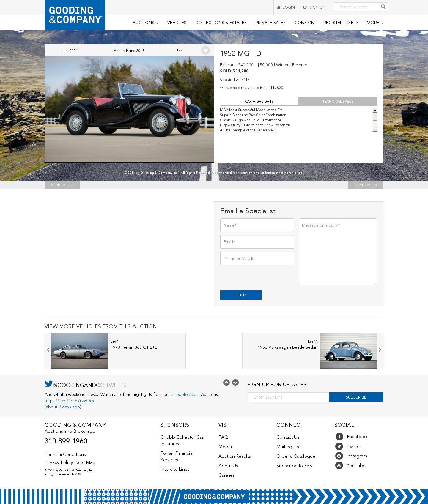Viewport: 428px width, 504px height.
Task: Open the Vehicles menu item
Action: (x=177, y=23)
